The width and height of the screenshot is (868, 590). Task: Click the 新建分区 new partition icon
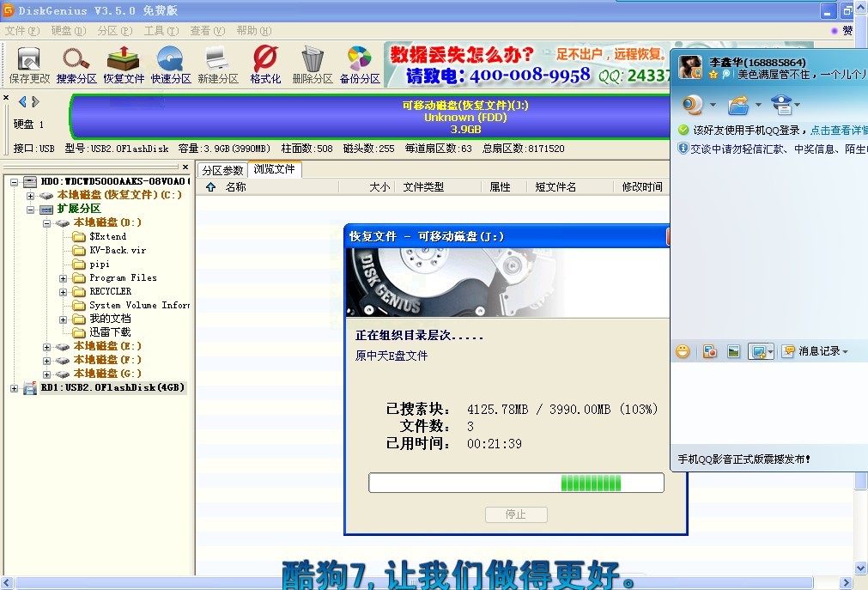218,64
